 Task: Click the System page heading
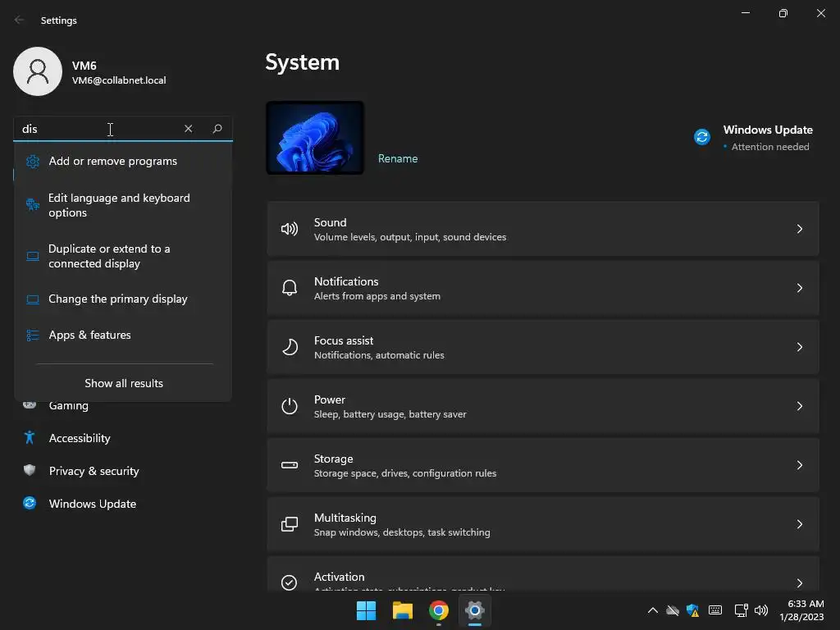pyautogui.click(x=302, y=62)
